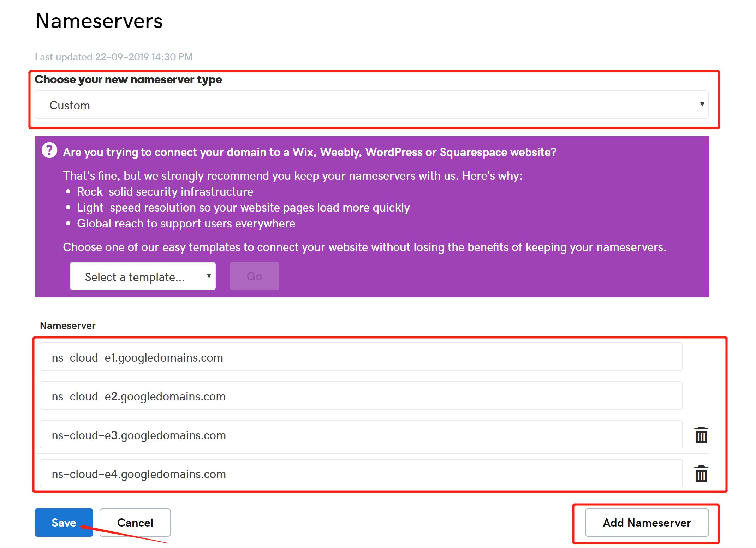Click the question mark help icon
This screenshot has width=756, height=548.
coord(49,150)
